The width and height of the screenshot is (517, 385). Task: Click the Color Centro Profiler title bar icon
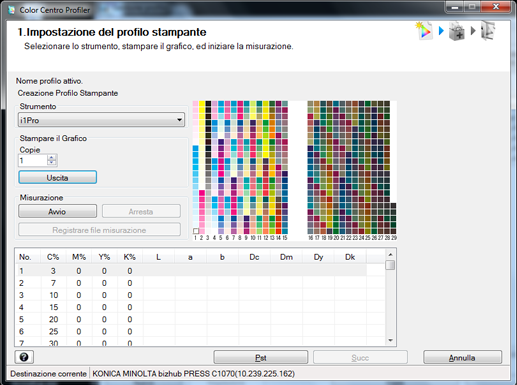(12, 10)
